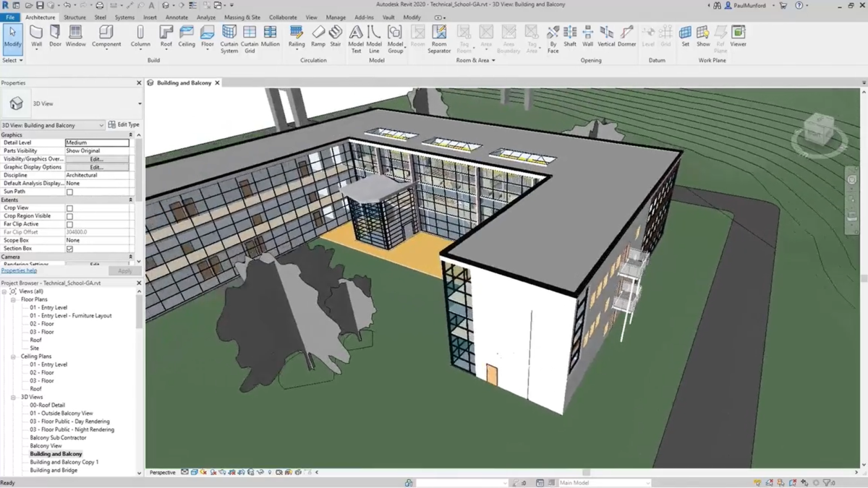The height and width of the screenshot is (488, 868).
Task: Switch to the Structure ribbon tab
Action: [75, 17]
